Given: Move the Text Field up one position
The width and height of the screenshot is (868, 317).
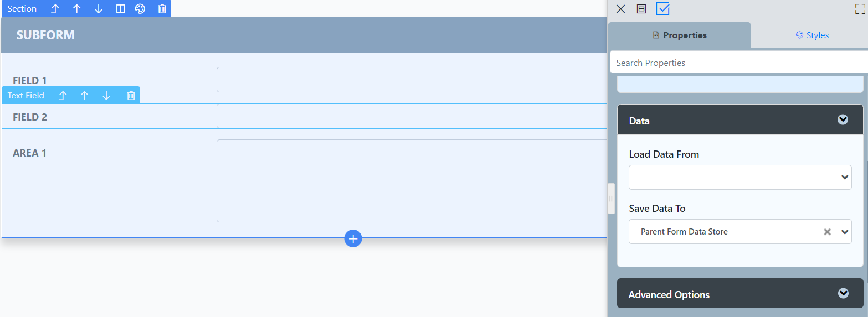Looking at the screenshot, I should 84,96.
